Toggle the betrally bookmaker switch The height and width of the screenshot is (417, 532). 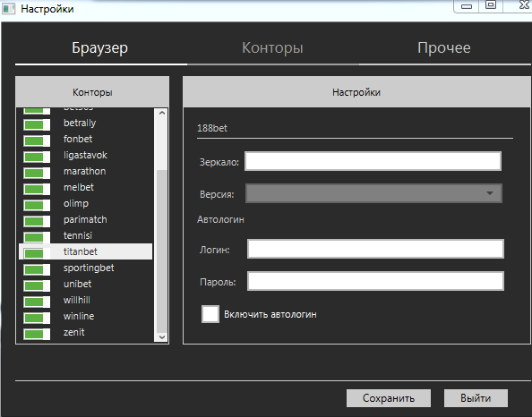click(37, 124)
